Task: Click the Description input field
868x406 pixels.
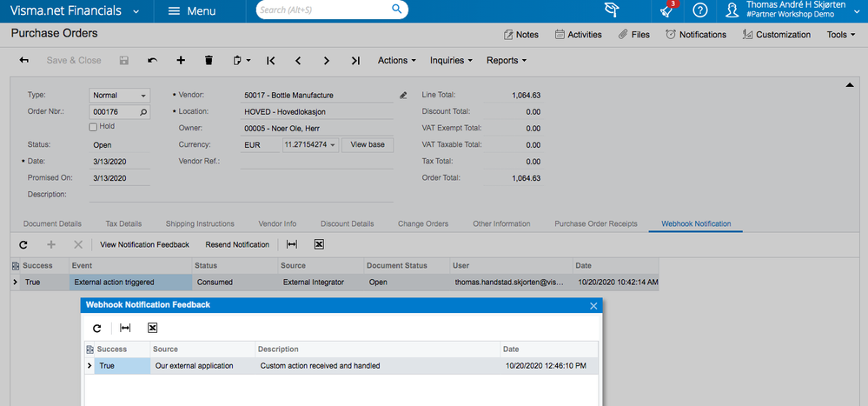Action: 242,195
